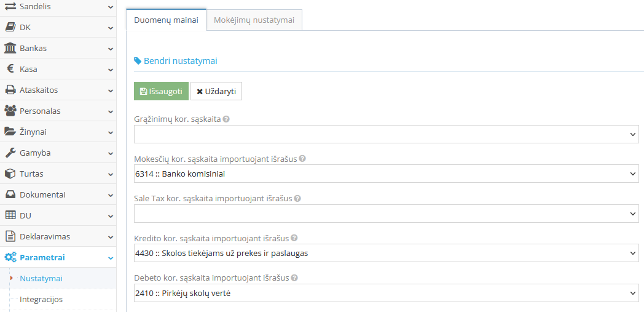
Task: Open dropdown showing 4430 Skolos tiekėjams
Action: pos(386,253)
